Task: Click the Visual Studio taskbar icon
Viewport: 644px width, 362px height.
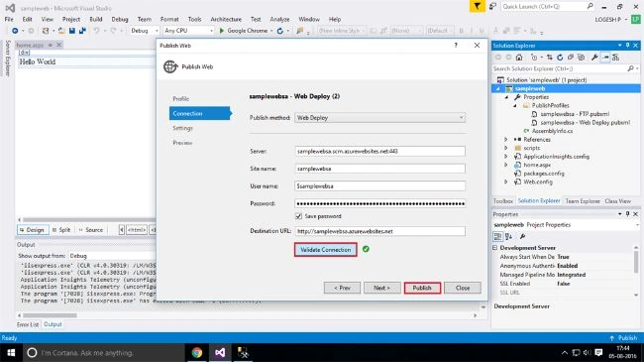Action: (220, 352)
